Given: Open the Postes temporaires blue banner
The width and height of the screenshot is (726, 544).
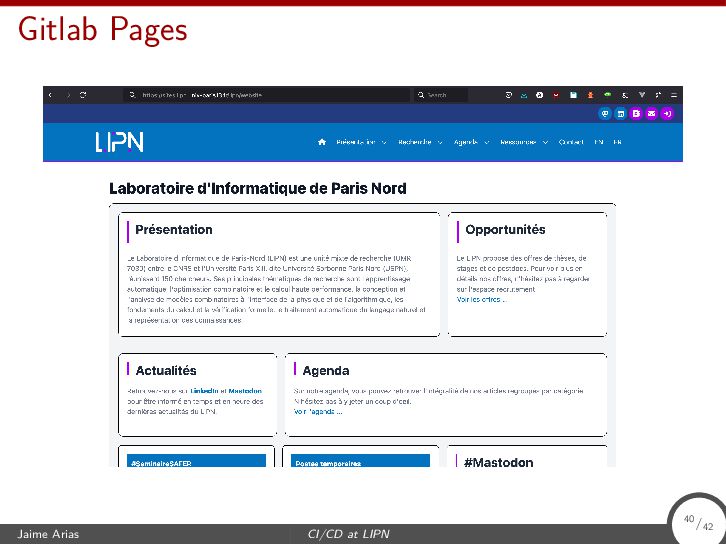Looking at the screenshot, I should point(360,461).
